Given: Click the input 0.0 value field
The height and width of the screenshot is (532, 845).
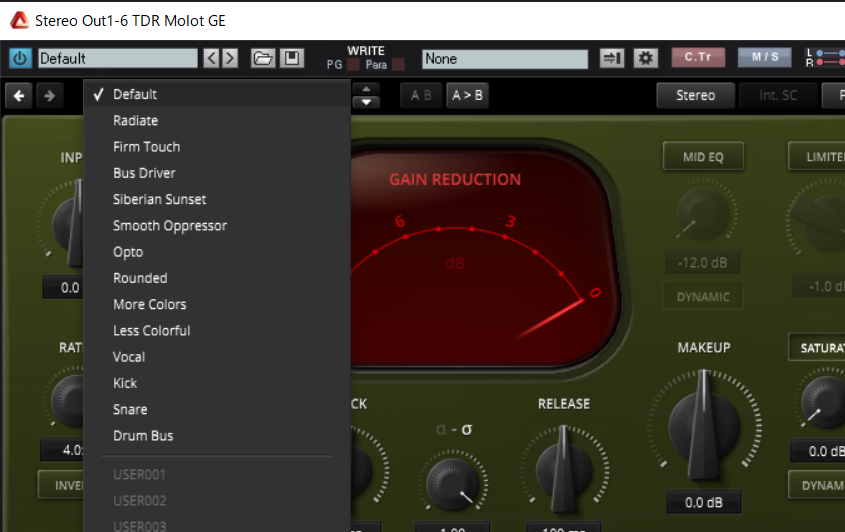Looking at the screenshot, I should pyautogui.click(x=64, y=287).
